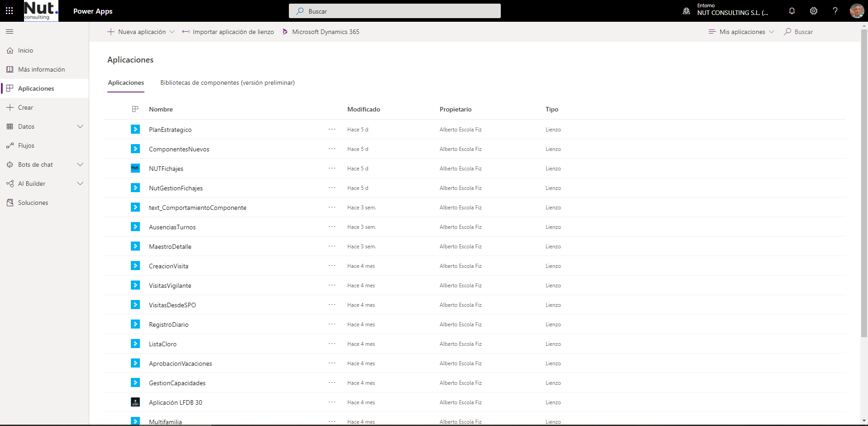Expand the Datos section chevron
The image size is (868, 426).
[x=81, y=126]
